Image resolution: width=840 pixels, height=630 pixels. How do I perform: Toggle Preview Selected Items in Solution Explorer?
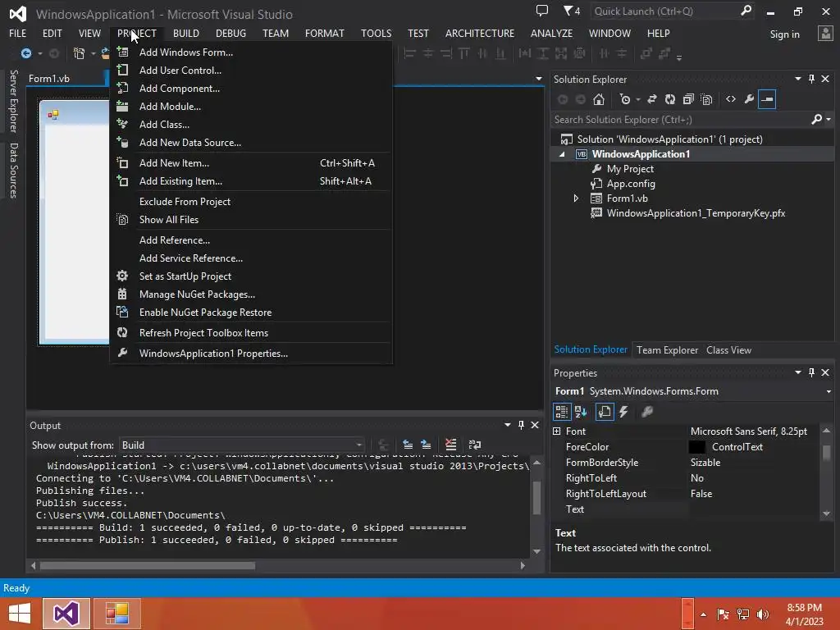tap(767, 99)
